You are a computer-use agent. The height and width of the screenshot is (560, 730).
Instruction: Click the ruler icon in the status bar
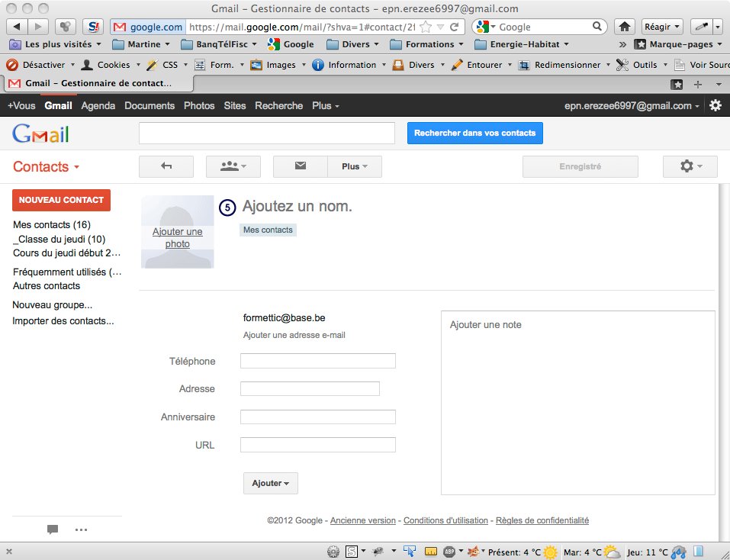tap(431, 552)
